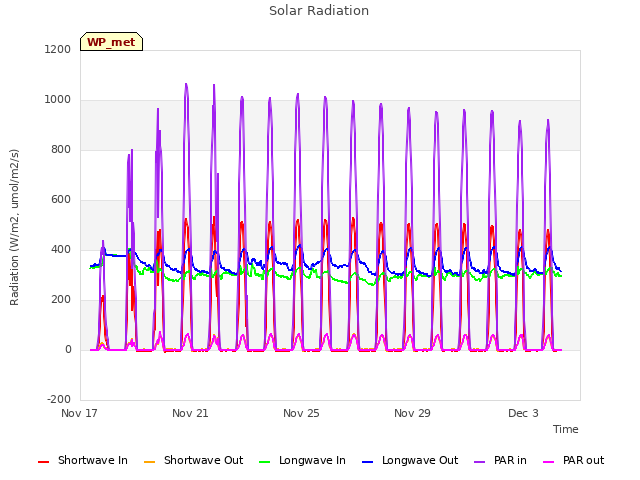Click the blue Longwave Out color marker
Screen dimensions: 640x480
pyautogui.click(x=367, y=462)
